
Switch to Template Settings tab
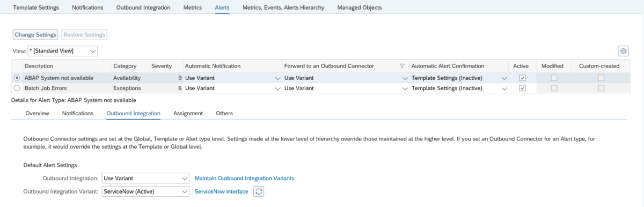[36, 8]
